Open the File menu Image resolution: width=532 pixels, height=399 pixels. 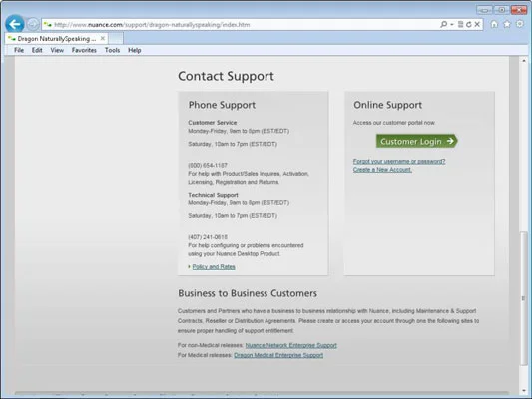click(x=19, y=50)
